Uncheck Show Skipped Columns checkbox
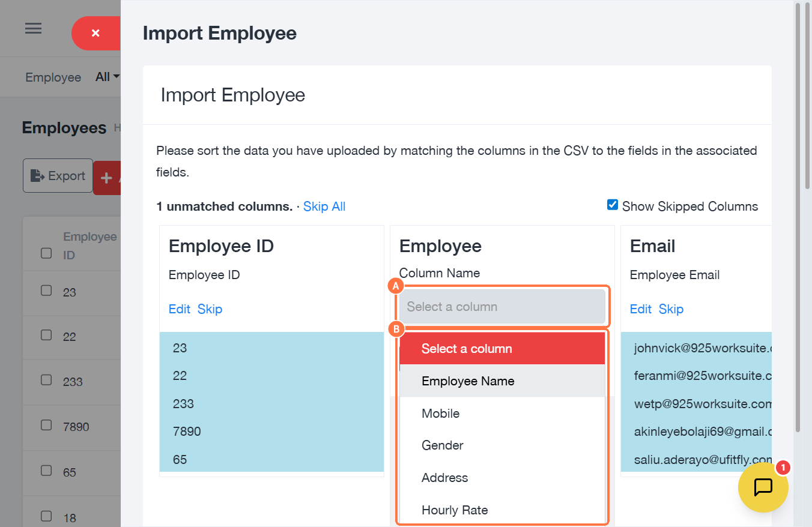The height and width of the screenshot is (527, 812). coord(613,205)
